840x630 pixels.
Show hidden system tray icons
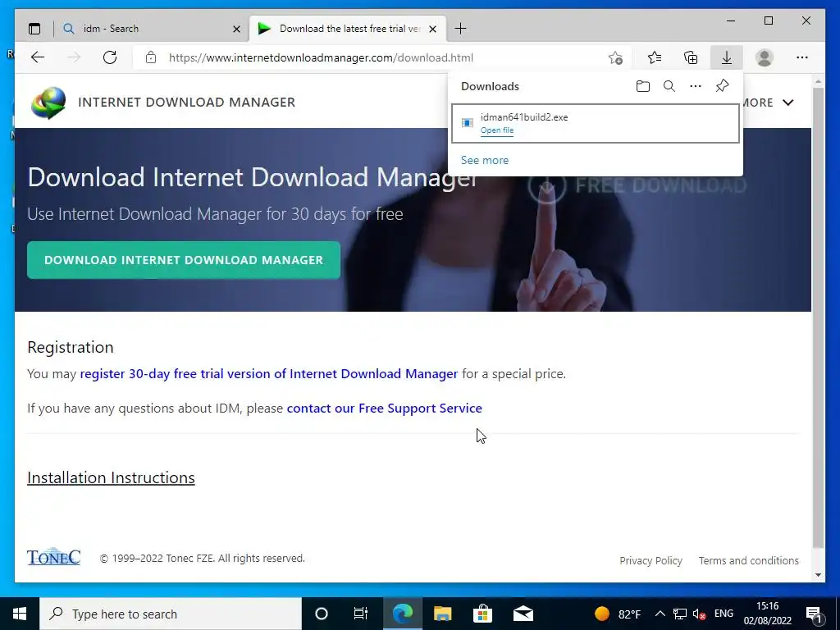660,614
